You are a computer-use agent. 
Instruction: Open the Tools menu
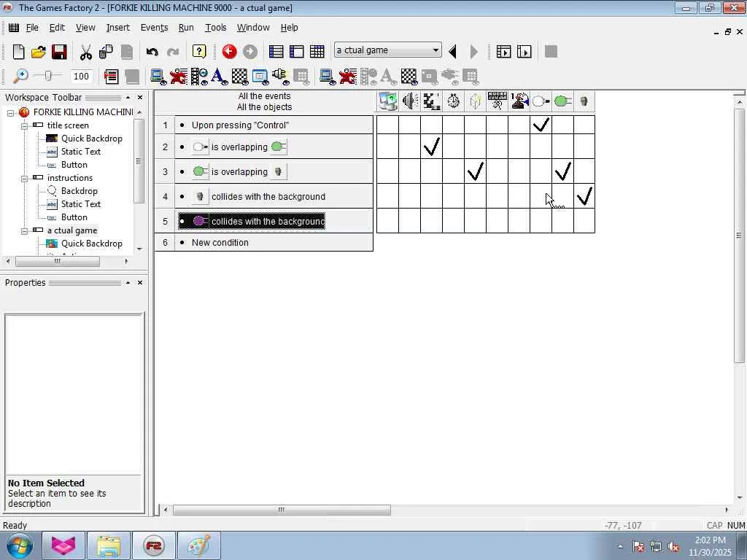click(x=215, y=28)
